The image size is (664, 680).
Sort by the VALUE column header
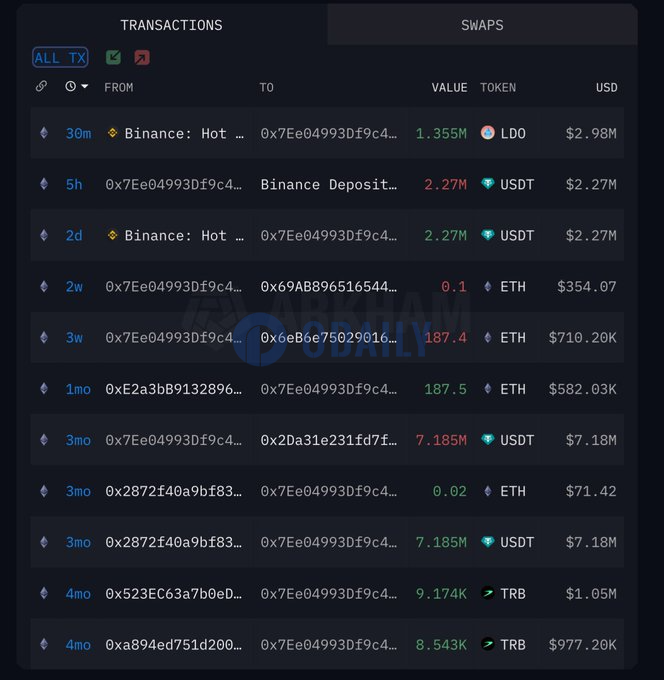click(x=449, y=88)
